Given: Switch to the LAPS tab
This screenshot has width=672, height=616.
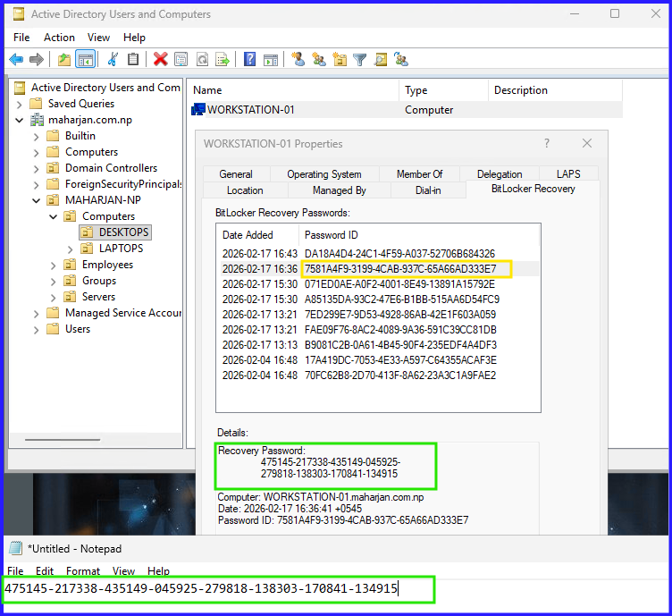Looking at the screenshot, I should [568, 174].
